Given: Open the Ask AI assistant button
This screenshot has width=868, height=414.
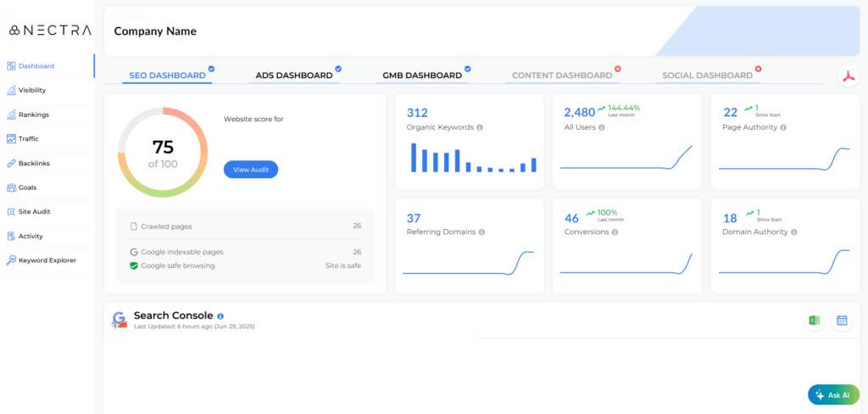Looking at the screenshot, I should [832, 395].
